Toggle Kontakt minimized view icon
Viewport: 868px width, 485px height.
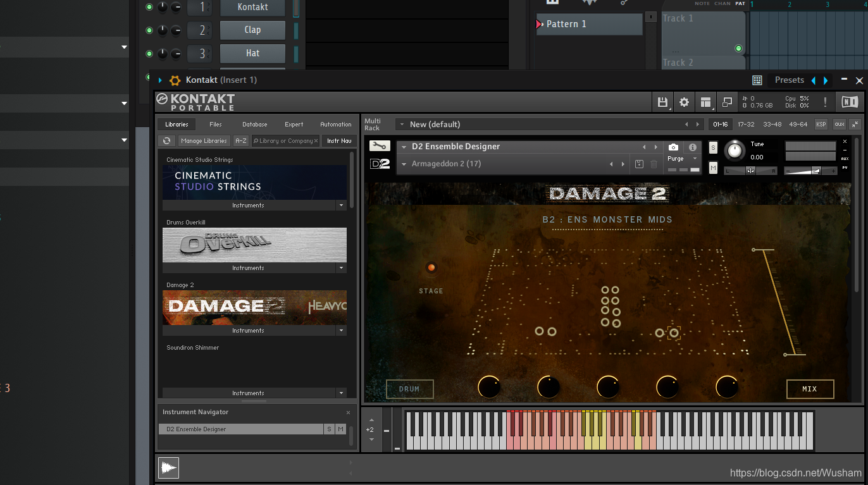pos(728,102)
